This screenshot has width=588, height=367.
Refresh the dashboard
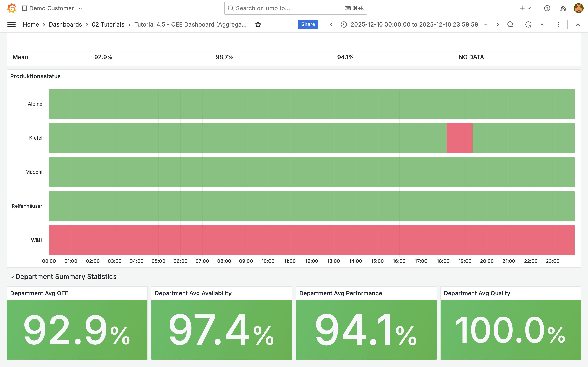(x=528, y=24)
